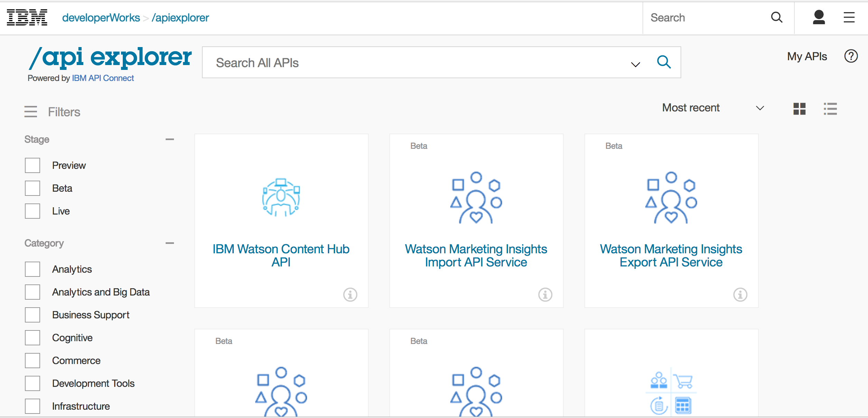Switch to list view
This screenshot has width=868, height=418.
coord(830,109)
